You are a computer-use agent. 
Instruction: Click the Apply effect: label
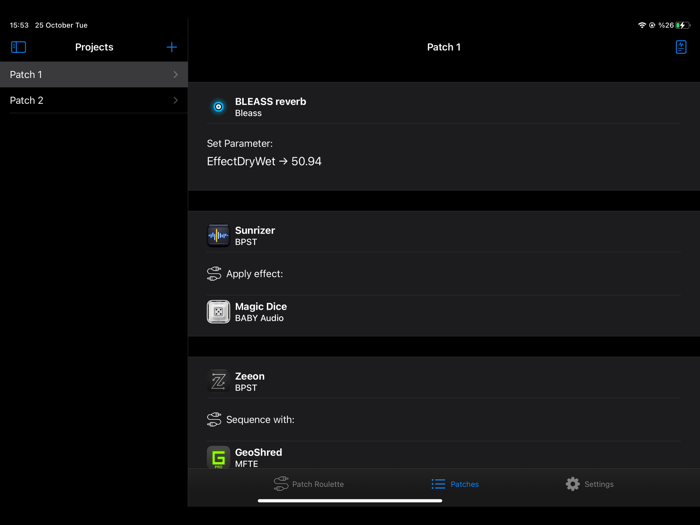pos(254,274)
